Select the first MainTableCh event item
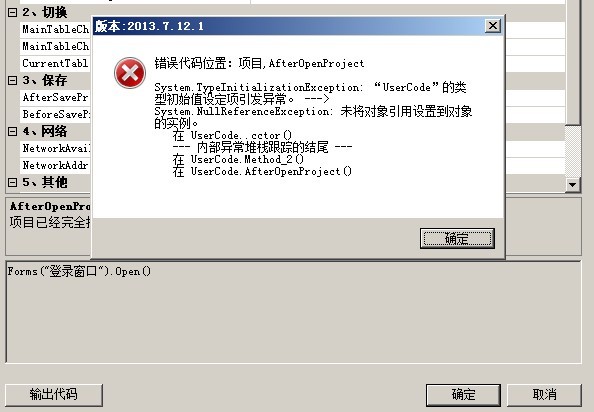Screen dimensions: 594x412 (x=55, y=29)
